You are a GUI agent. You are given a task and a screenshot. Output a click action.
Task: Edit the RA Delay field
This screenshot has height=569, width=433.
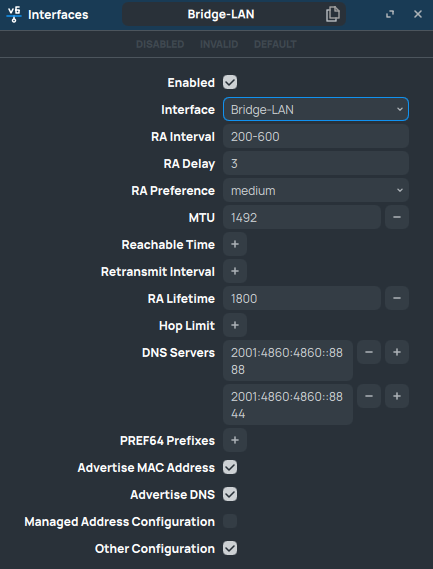point(316,163)
